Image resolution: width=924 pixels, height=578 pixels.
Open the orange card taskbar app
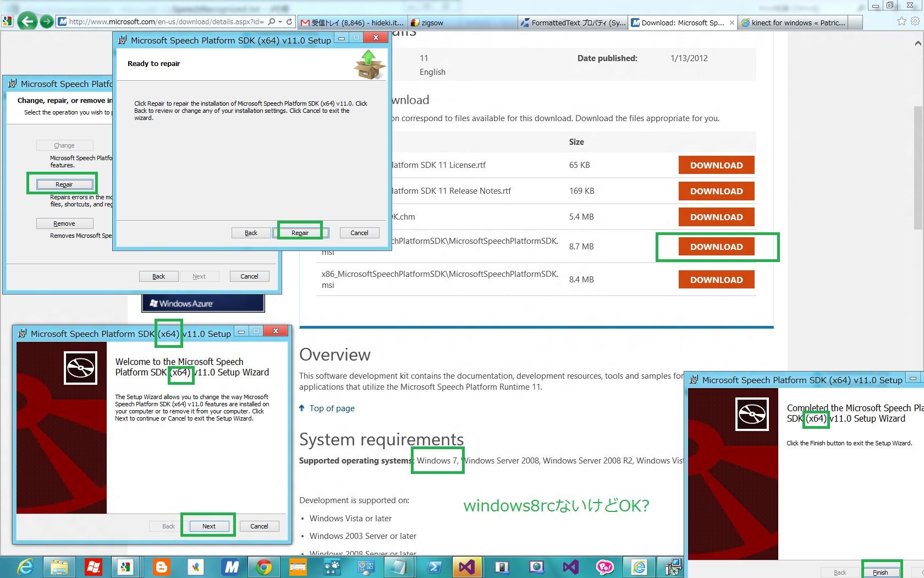[x=298, y=567]
